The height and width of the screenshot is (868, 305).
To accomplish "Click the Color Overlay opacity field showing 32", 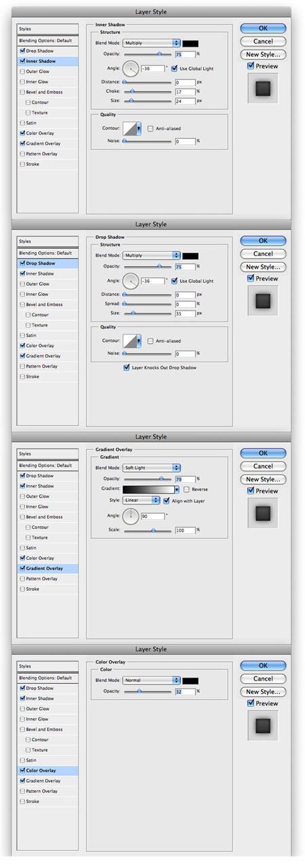I will [x=185, y=691].
